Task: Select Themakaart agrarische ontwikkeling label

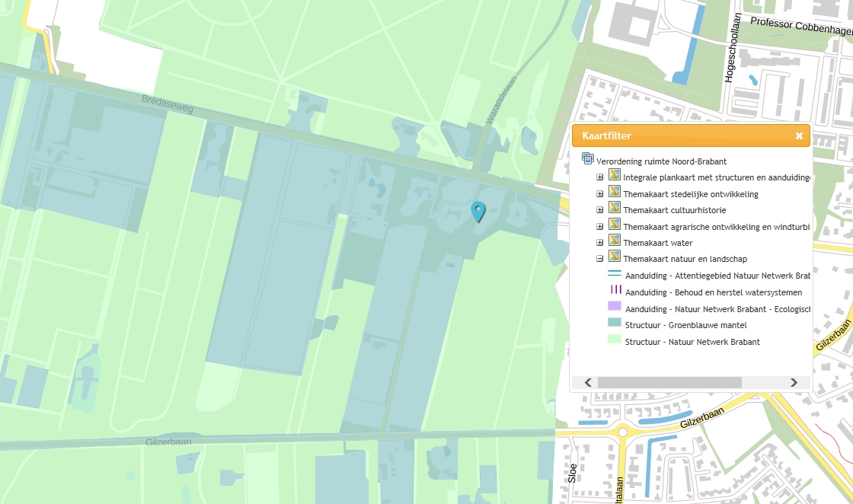Action: [x=717, y=227]
